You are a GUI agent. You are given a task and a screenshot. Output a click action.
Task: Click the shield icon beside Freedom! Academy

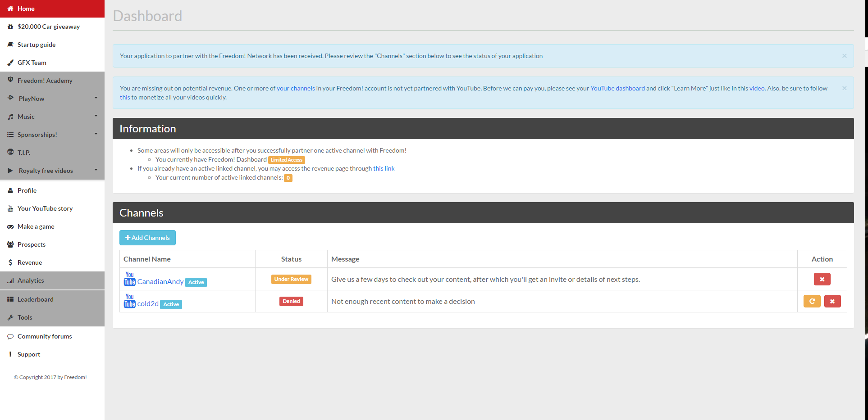[x=10, y=80]
